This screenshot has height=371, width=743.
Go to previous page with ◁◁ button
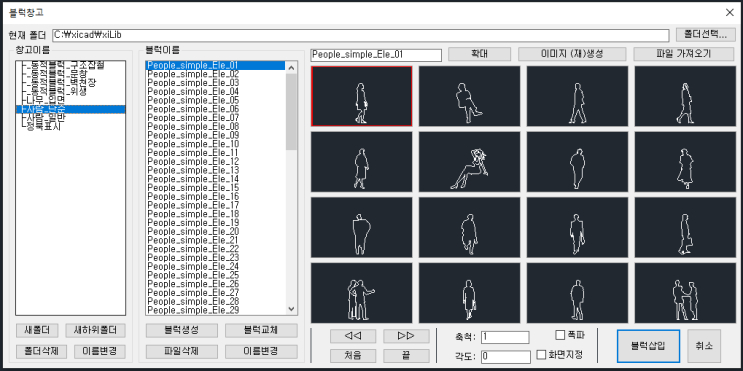click(353, 336)
